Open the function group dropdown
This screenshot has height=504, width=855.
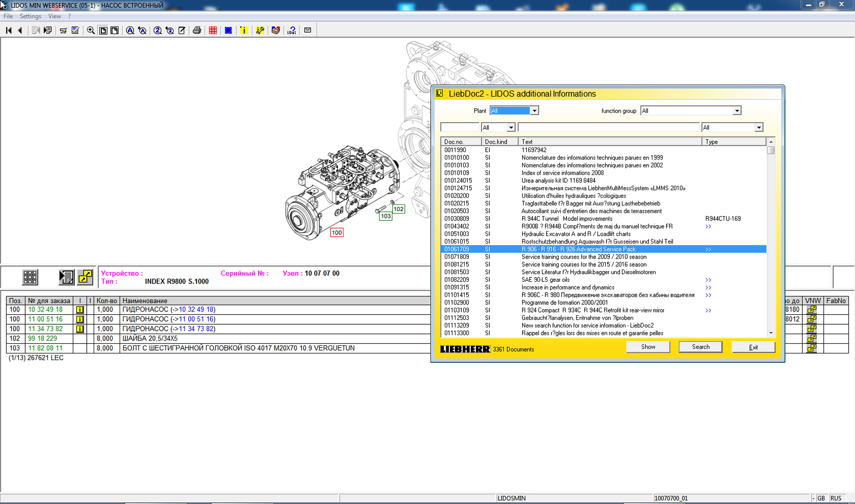pyautogui.click(x=736, y=111)
